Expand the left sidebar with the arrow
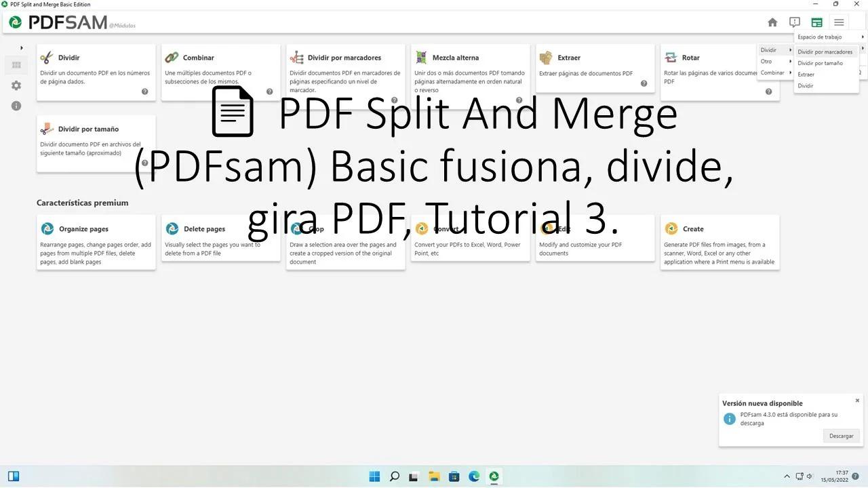This screenshot has width=868, height=488. tap(21, 47)
